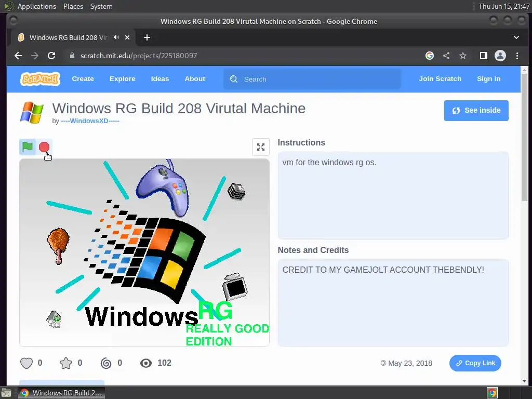Image resolution: width=532 pixels, height=399 pixels.
Task: Favorite this project with the star icon
Action: click(x=66, y=363)
